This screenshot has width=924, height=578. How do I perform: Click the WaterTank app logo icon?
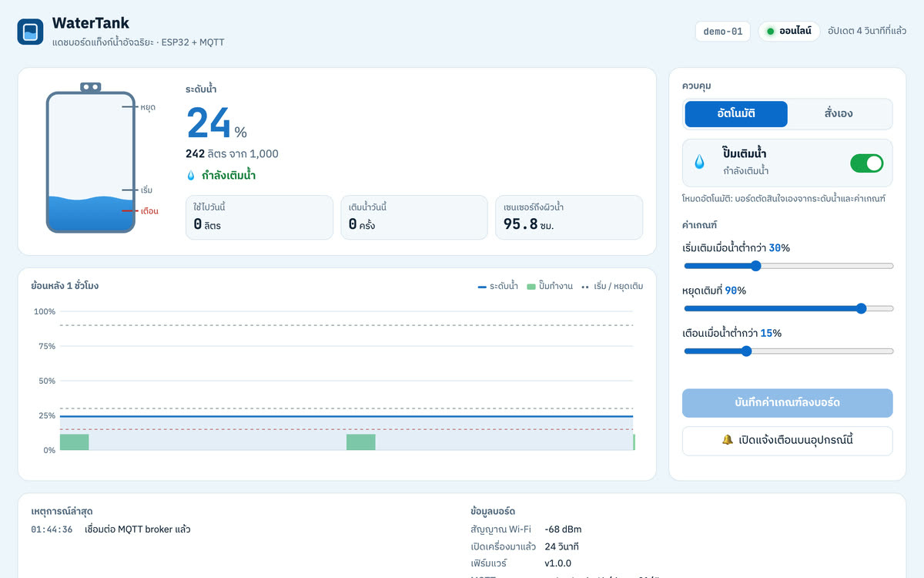[30, 32]
